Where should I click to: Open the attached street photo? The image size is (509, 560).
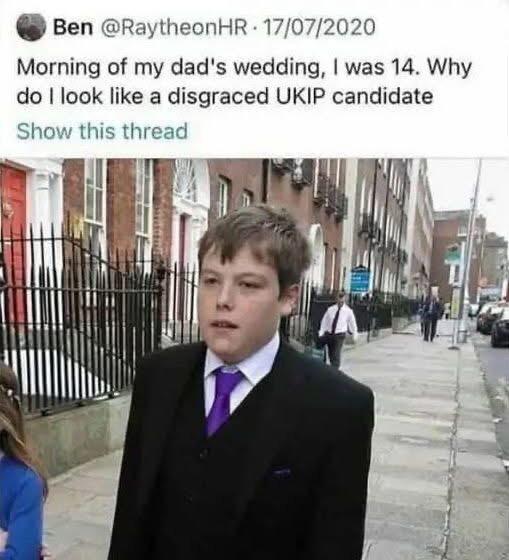point(254,359)
